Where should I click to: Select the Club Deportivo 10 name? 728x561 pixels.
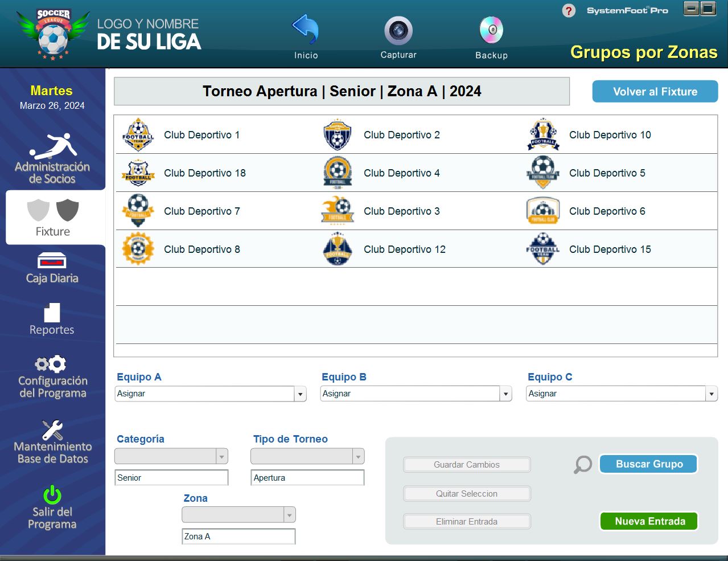pos(610,135)
